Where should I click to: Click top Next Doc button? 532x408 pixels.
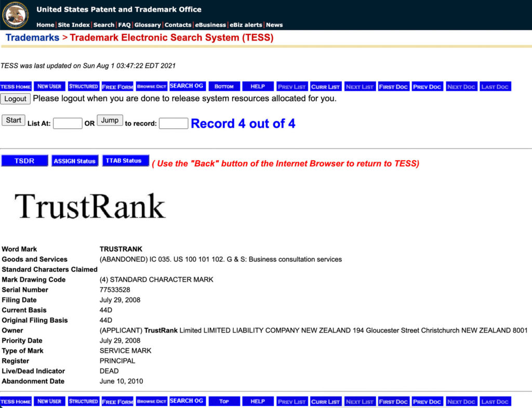pyautogui.click(x=461, y=87)
